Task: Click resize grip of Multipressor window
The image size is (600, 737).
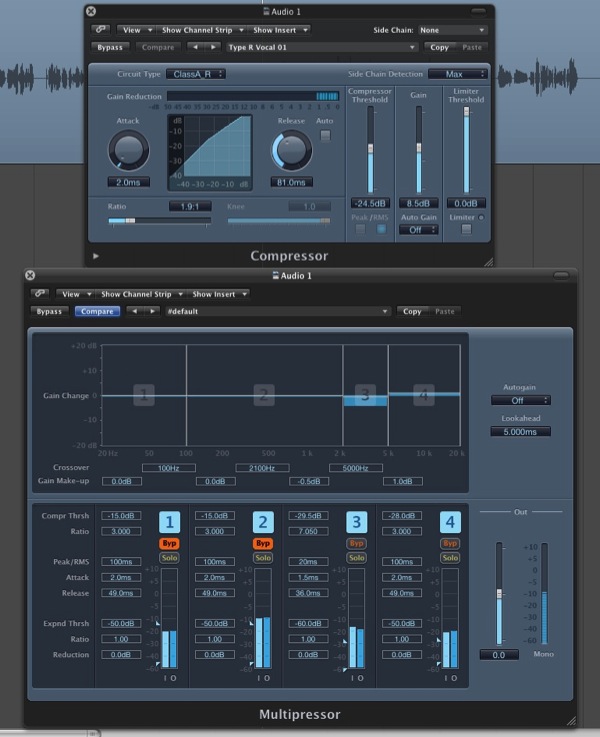Action: coord(570,721)
